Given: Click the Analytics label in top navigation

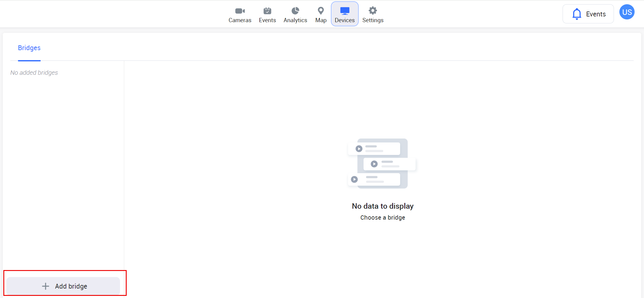Looking at the screenshot, I should [295, 20].
